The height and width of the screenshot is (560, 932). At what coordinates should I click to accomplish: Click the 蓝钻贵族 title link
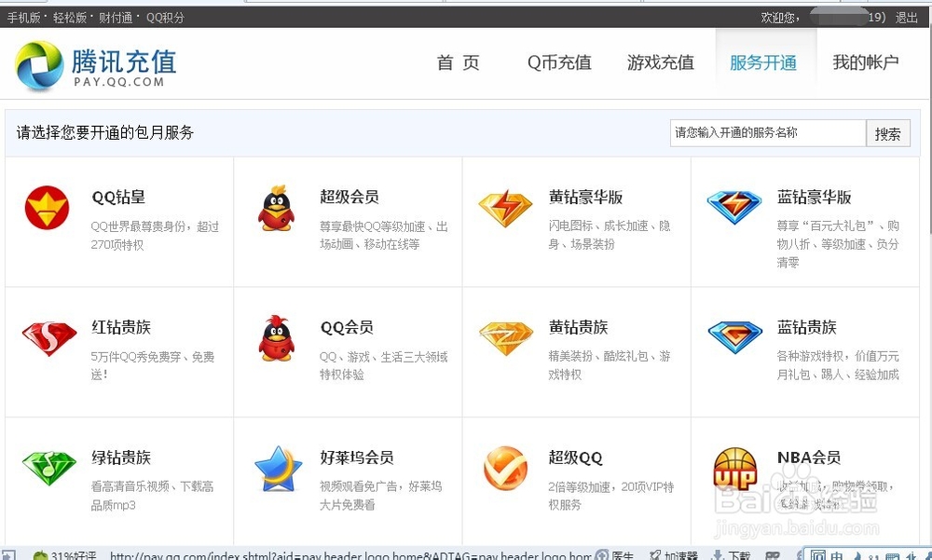[x=806, y=327]
